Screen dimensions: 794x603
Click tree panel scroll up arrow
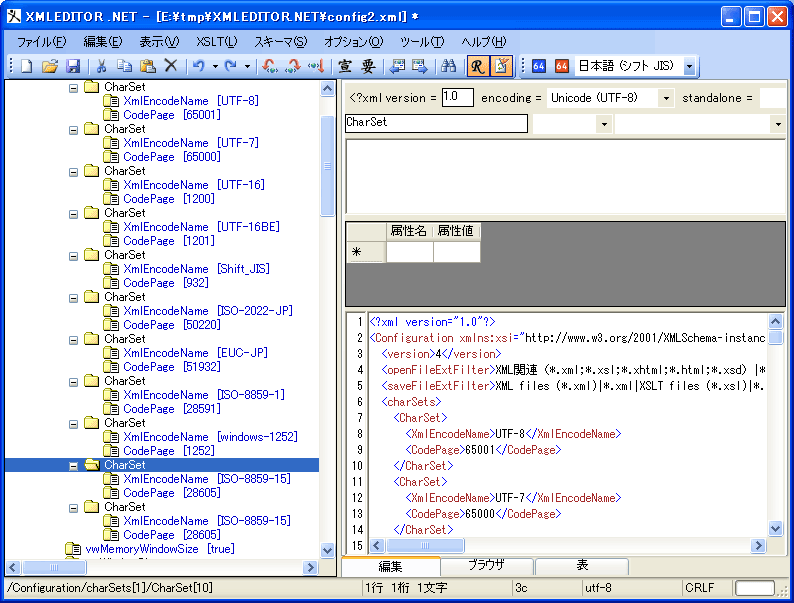[328, 89]
